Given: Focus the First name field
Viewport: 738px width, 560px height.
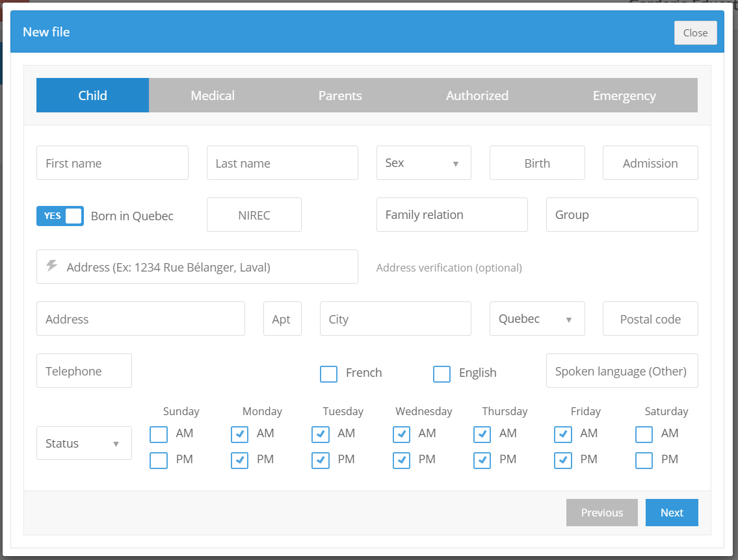Looking at the screenshot, I should click(112, 162).
